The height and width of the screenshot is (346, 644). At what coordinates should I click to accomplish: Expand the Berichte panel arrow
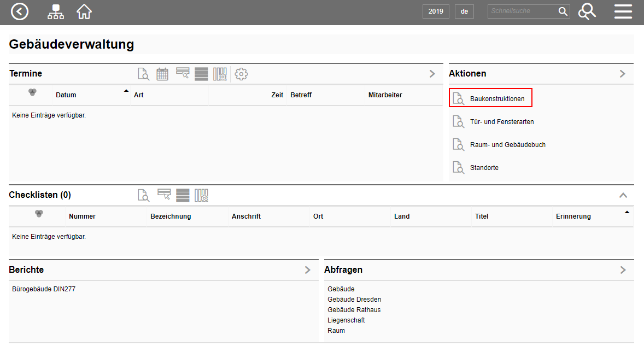tap(307, 270)
